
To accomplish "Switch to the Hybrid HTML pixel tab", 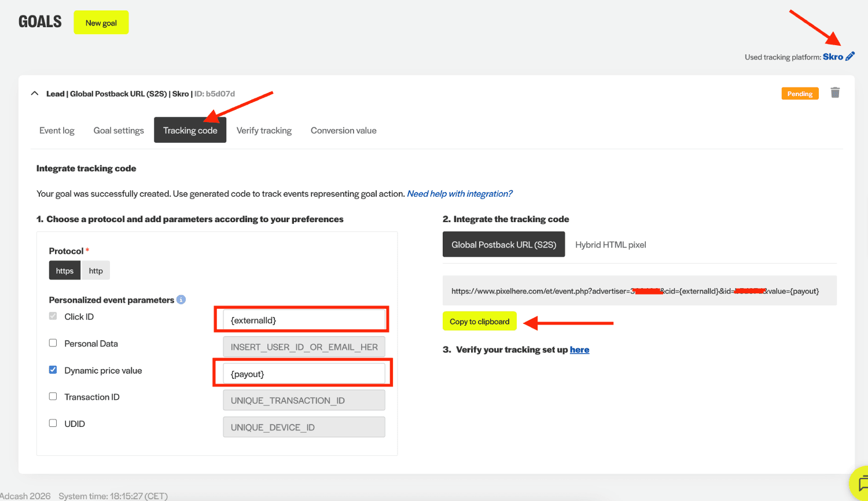I will click(x=610, y=245).
